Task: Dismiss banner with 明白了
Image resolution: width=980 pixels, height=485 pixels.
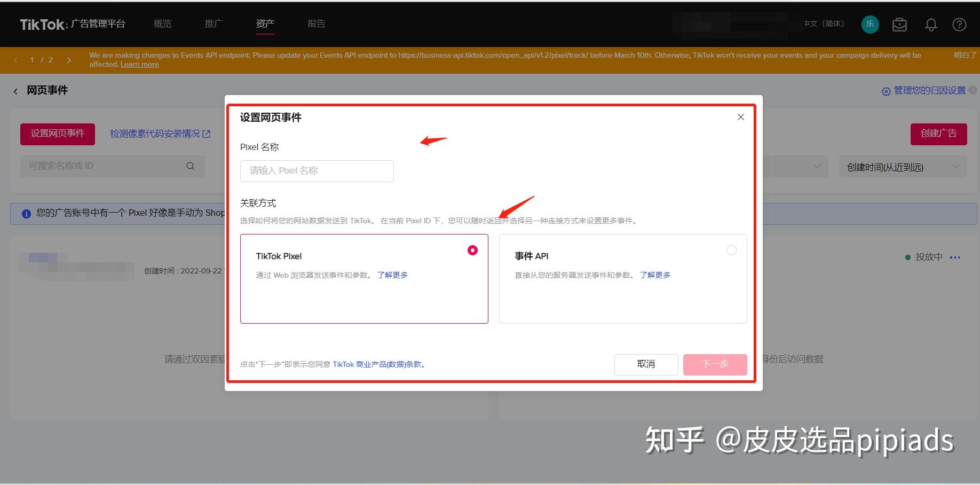Action: [x=965, y=55]
